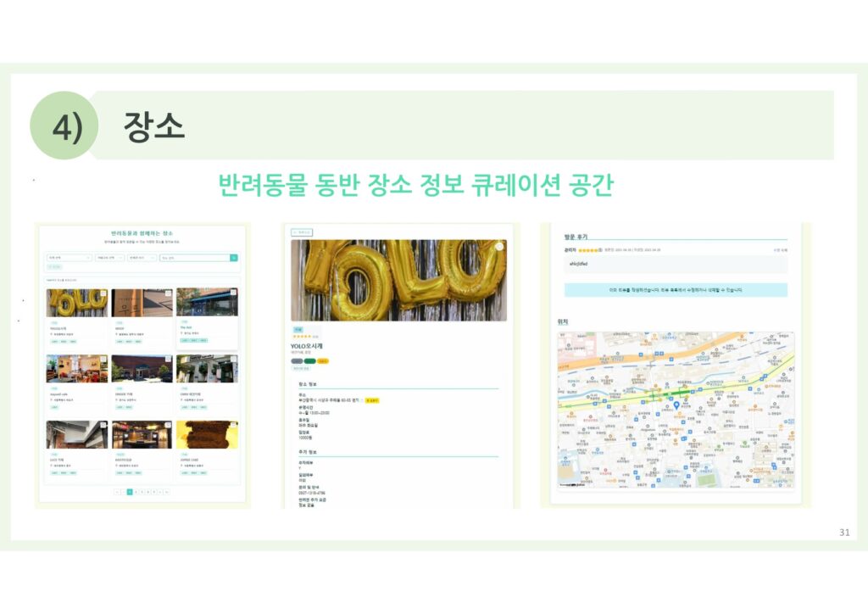The width and height of the screenshot is (868, 614).
Task: Click the back-to-list button above the YOLO photo
Action: (303, 232)
